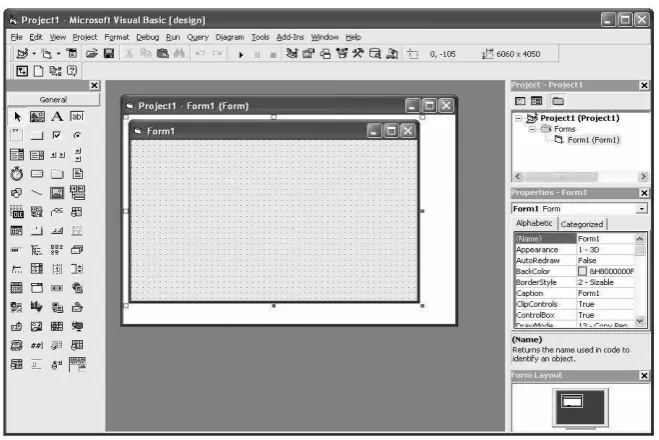Collapse the Project1 (Project1) tree node
The image size is (659, 440).
pyautogui.click(x=519, y=118)
